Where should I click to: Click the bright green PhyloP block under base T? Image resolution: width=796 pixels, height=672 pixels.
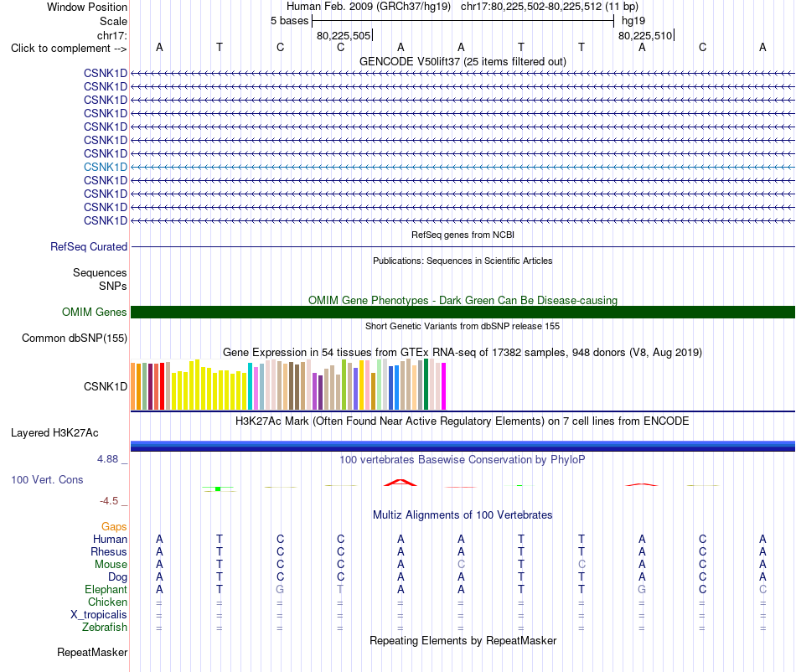tap(218, 488)
